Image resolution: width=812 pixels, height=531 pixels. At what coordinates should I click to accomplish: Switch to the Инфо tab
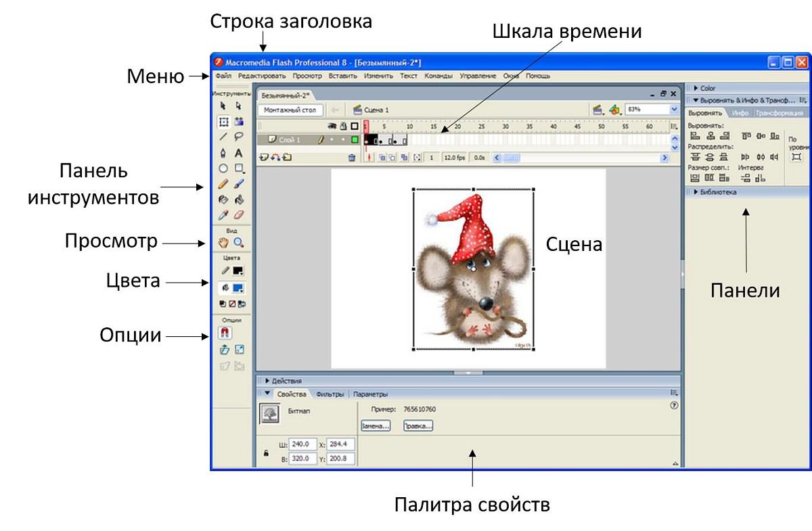[x=740, y=113]
